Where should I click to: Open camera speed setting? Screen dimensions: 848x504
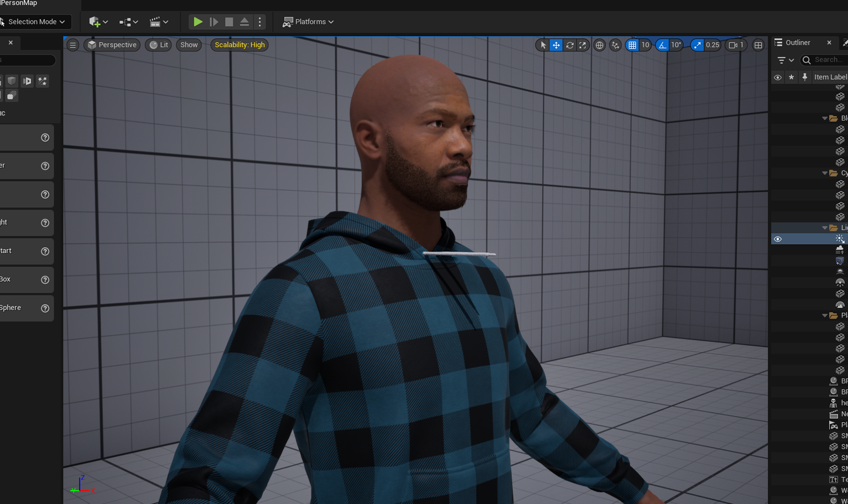pos(736,45)
